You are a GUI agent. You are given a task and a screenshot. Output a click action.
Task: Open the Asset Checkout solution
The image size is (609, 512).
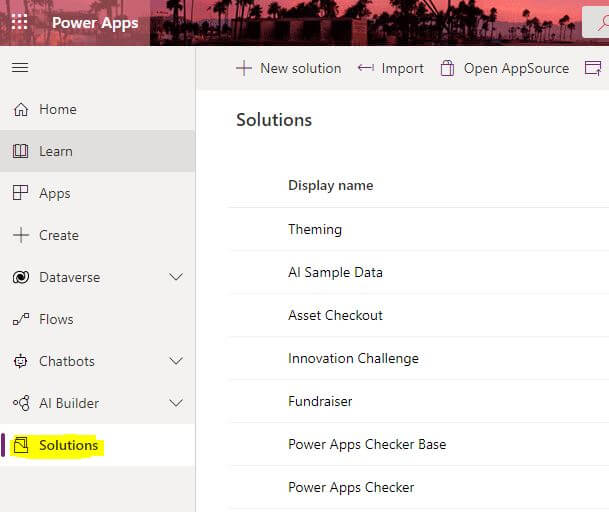(x=335, y=315)
